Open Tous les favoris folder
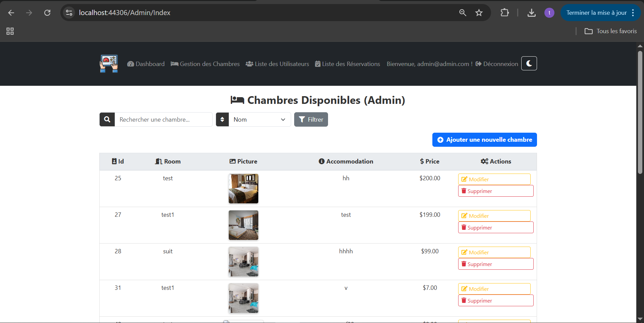This screenshot has height=323, width=644. coord(610,31)
